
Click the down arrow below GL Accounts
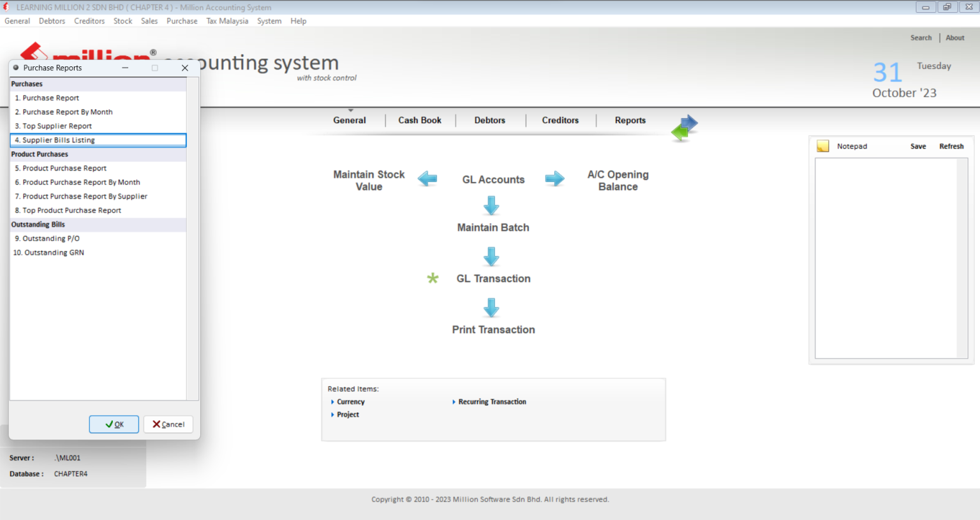(491, 205)
